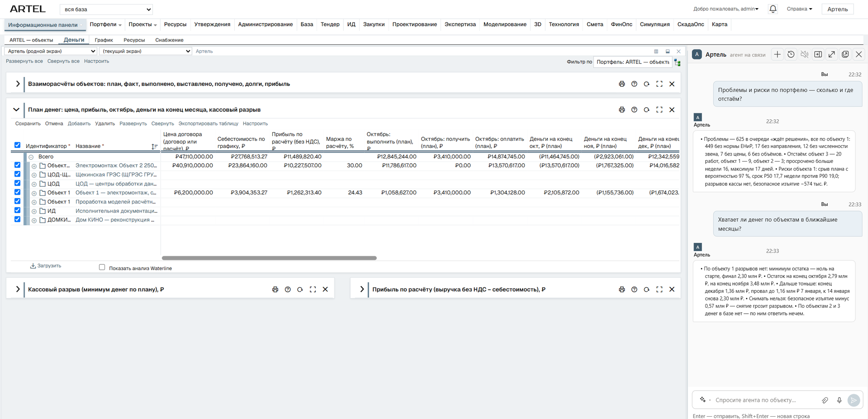This screenshot has width=868, height=419.
Task: Open the 'вся база' database dropdown
Action: click(x=106, y=10)
